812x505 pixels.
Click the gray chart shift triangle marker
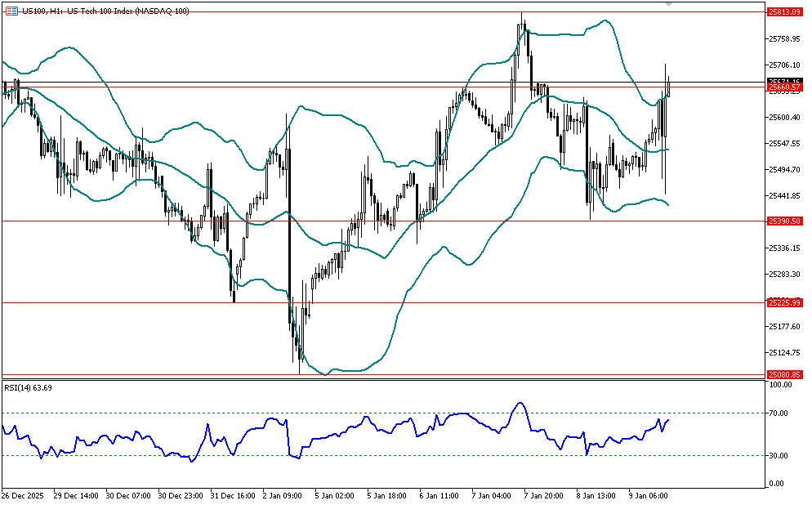pos(670,5)
